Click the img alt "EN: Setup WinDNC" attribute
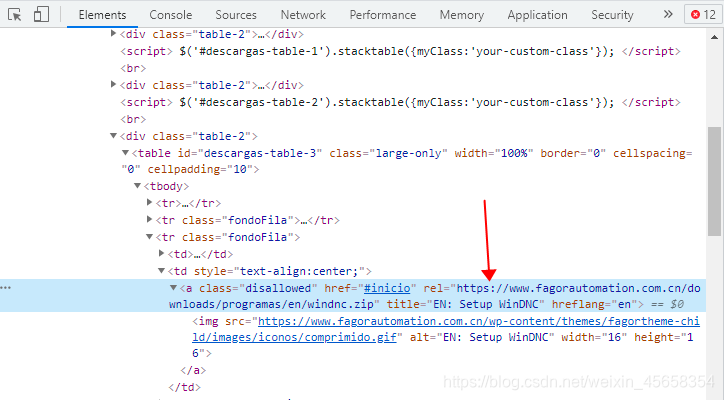This screenshot has width=724, height=400. click(x=482, y=337)
